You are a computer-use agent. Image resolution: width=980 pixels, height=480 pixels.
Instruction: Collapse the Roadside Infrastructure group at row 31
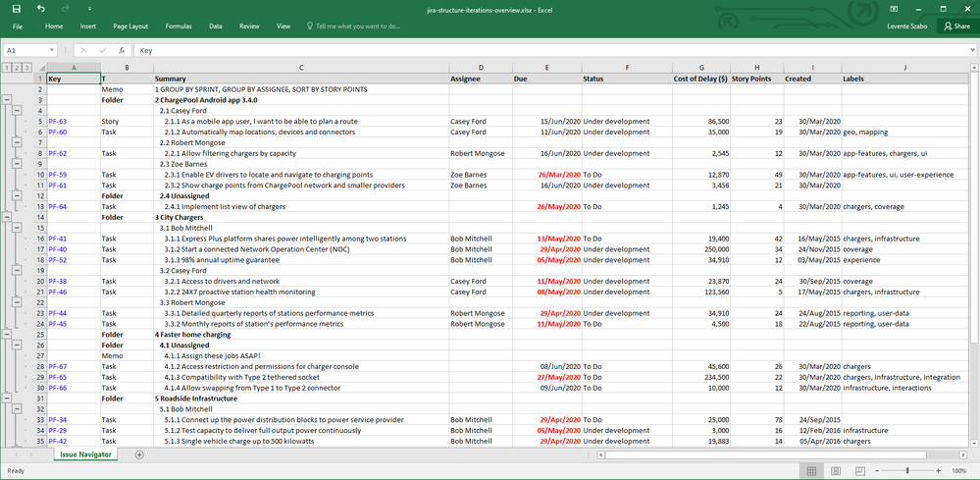pyautogui.click(x=7, y=399)
